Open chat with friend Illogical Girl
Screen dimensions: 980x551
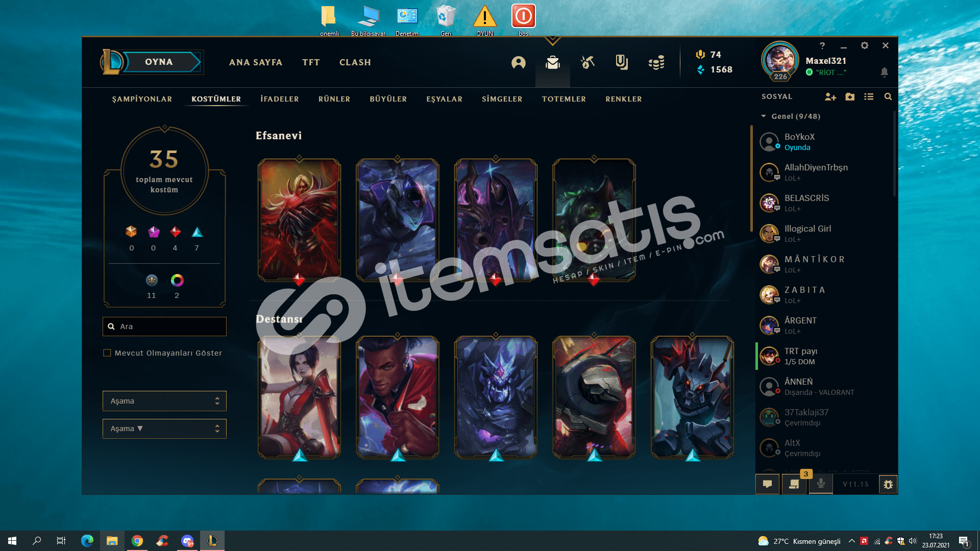click(824, 234)
